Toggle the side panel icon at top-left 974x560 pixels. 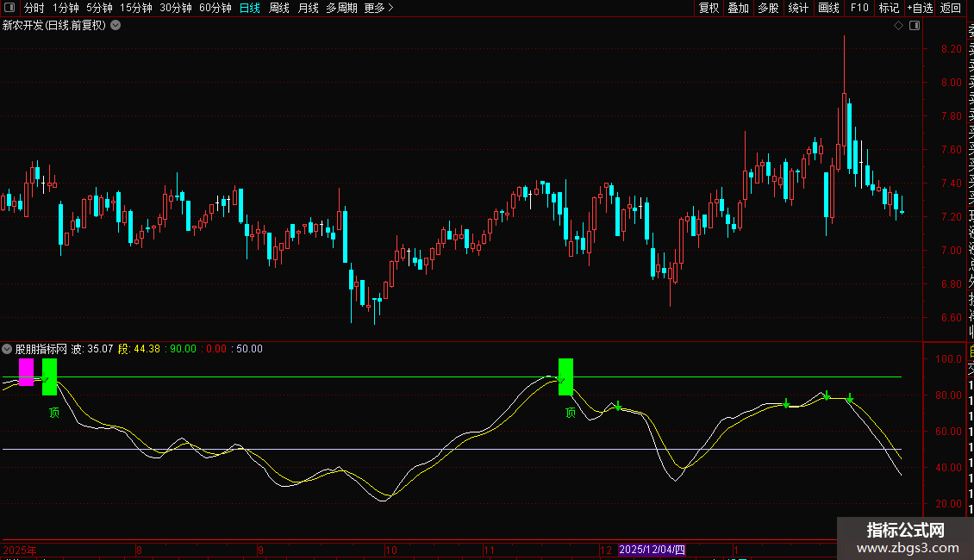[x=9, y=8]
